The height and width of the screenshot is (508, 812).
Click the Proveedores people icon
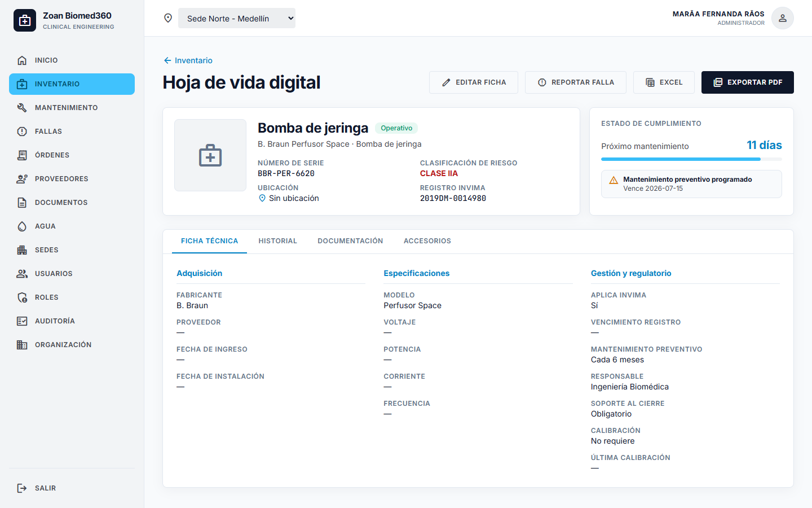[x=22, y=179]
